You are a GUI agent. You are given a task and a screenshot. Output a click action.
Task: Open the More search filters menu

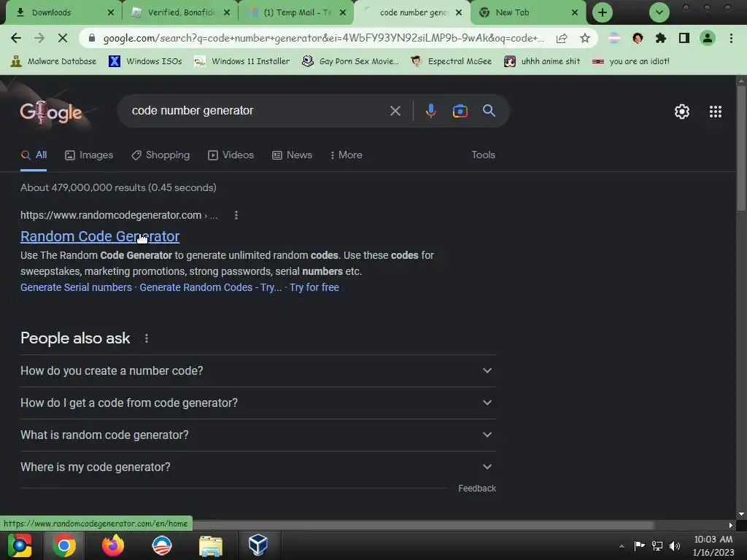[x=347, y=155]
